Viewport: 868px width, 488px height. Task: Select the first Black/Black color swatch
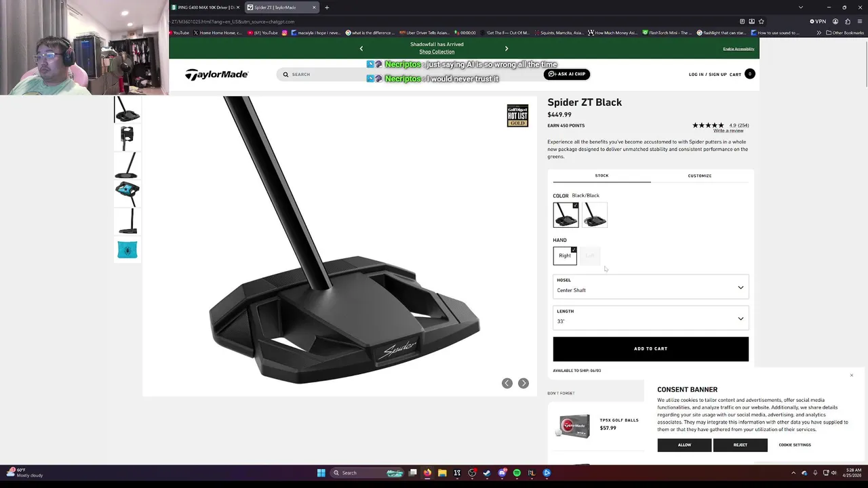tap(566, 215)
